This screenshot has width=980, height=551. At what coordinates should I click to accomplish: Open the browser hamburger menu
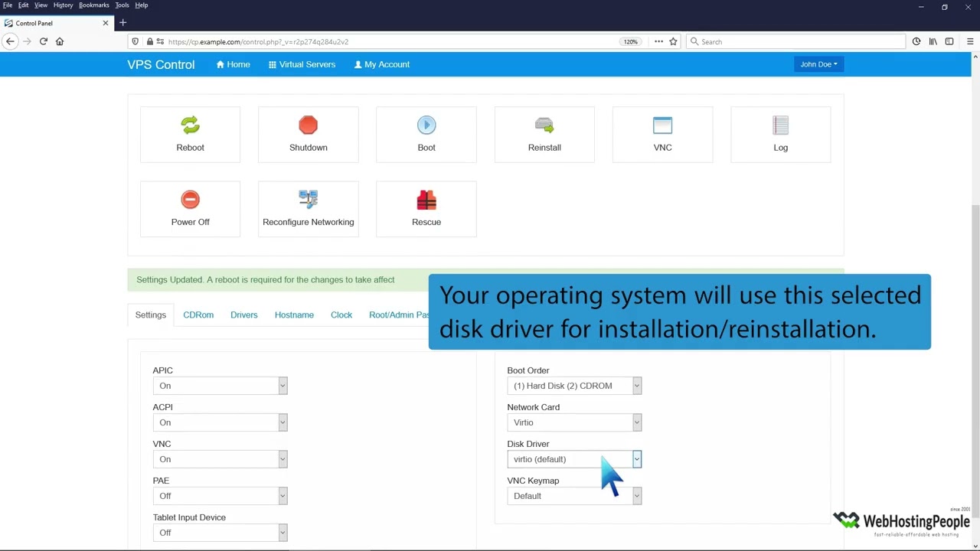[x=970, y=41]
